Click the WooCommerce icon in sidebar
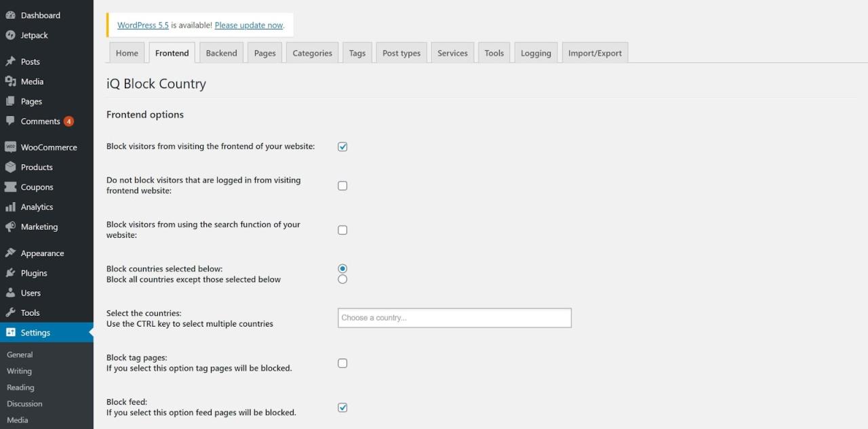Viewport: 868px width, 429px height. (x=10, y=147)
